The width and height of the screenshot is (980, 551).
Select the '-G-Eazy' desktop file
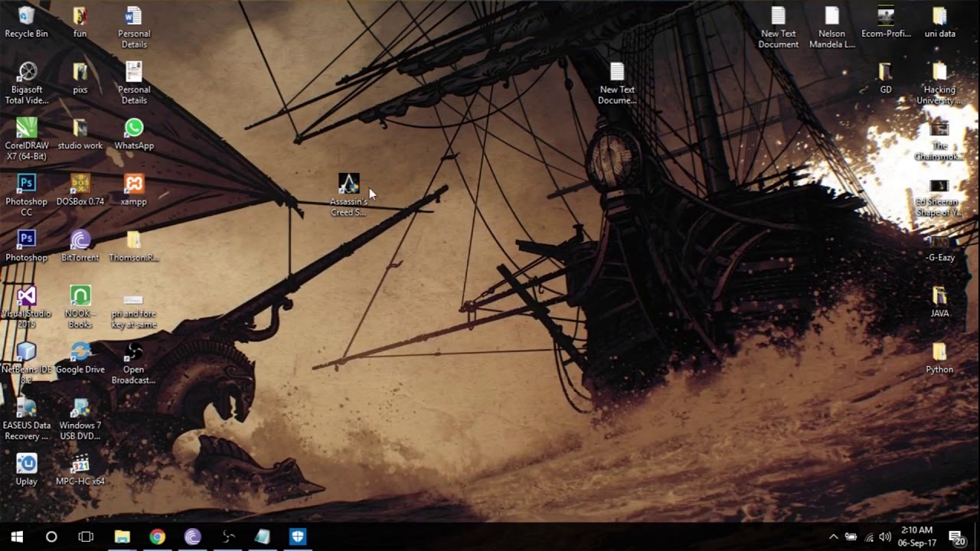tap(939, 246)
